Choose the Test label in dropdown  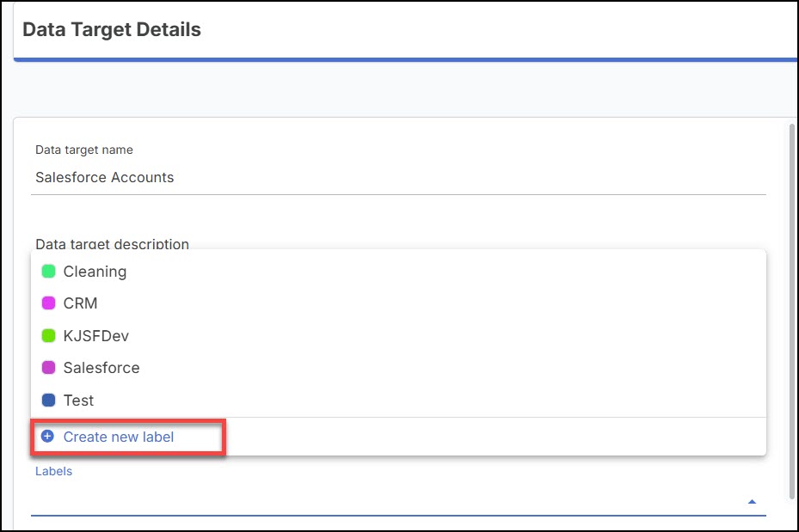(398, 401)
